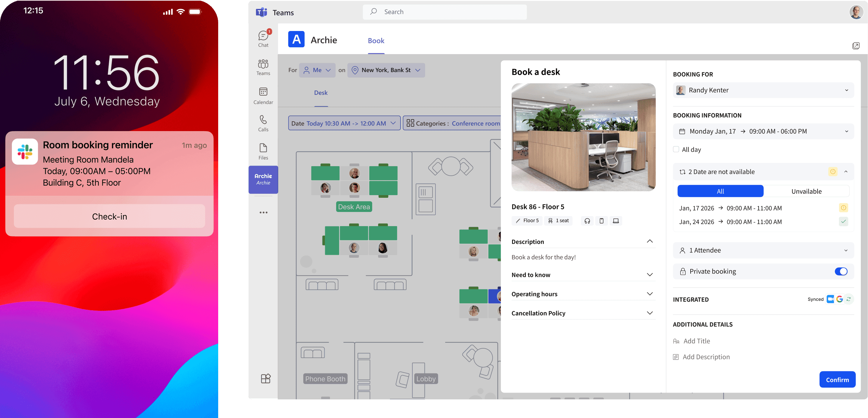Click the Confirm button
Screen dimensions: 868x418
837,380
